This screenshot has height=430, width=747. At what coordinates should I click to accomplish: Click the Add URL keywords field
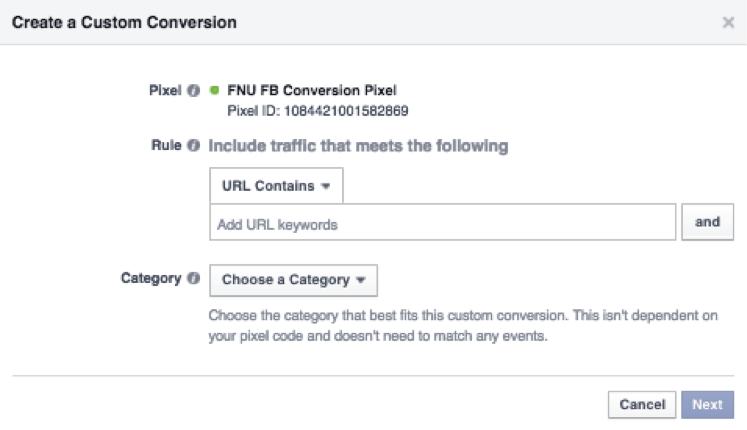pyautogui.click(x=443, y=222)
